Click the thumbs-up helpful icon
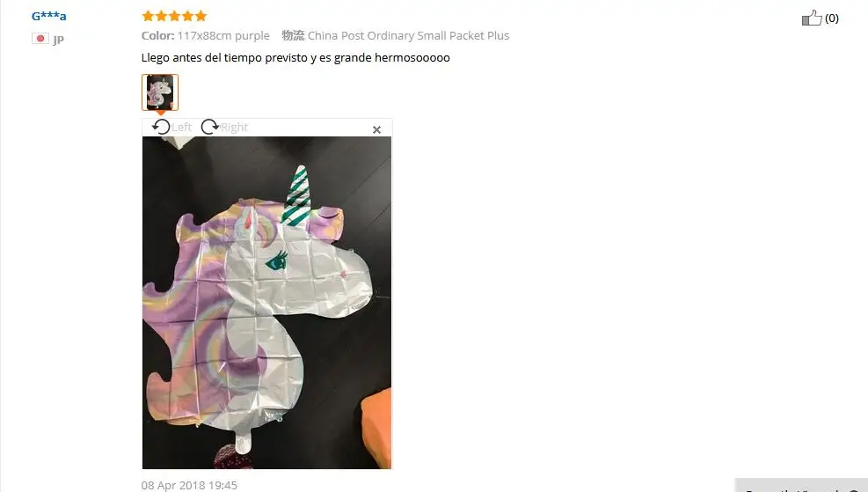Viewport: 868px width, 492px height. pos(812,18)
